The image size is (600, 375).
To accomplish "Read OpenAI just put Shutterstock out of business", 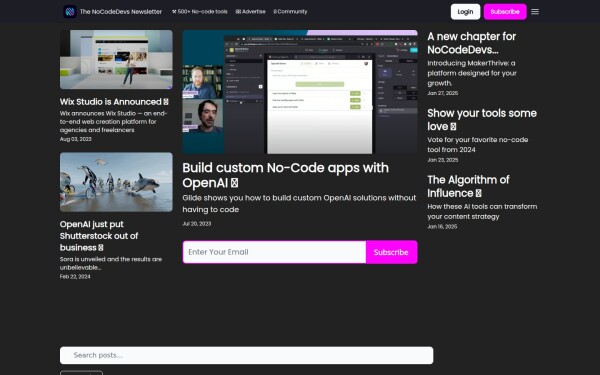I will coord(99,236).
